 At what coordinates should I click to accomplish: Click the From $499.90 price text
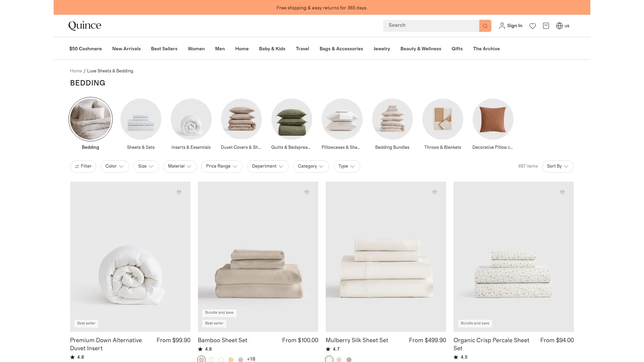tap(428, 340)
